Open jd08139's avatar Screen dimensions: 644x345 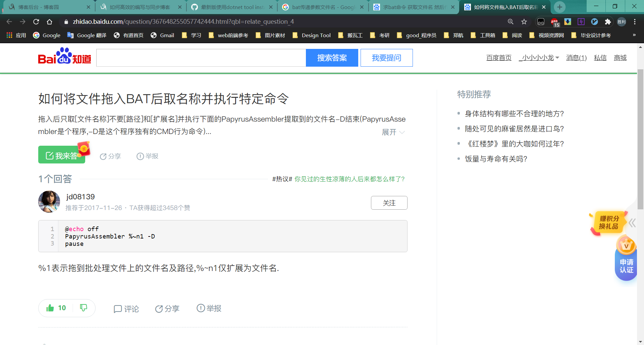tap(49, 202)
